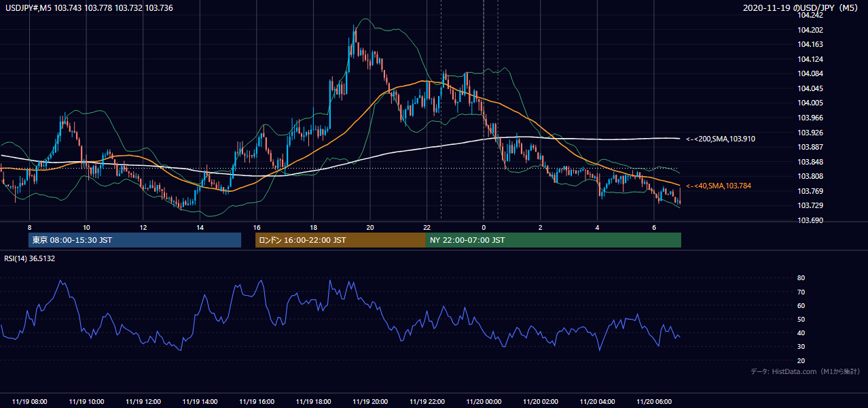The width and height of the screenshot is (868, 408).
Task: Open the HistData.com data source credit
Action: [x=806, y=371]
